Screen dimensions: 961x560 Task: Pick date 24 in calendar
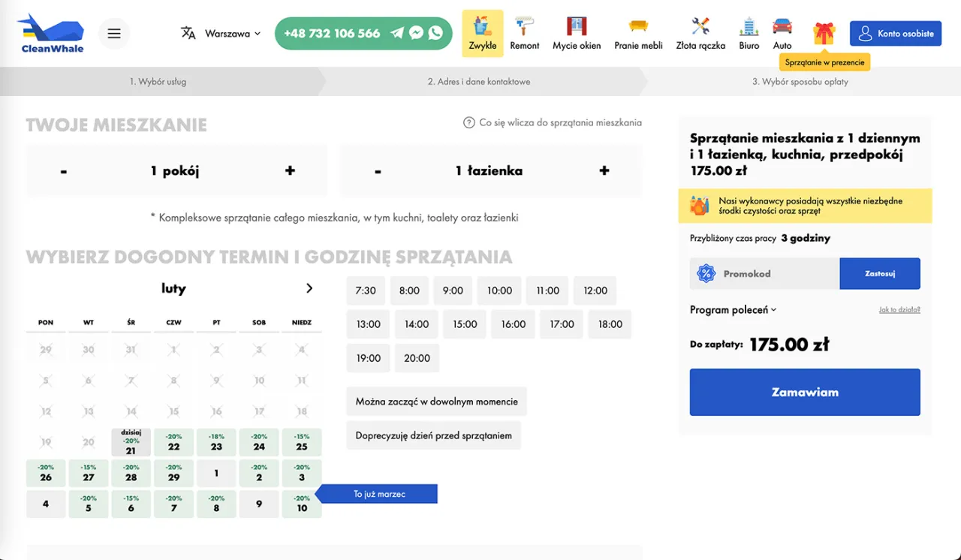tap(259, 442)
